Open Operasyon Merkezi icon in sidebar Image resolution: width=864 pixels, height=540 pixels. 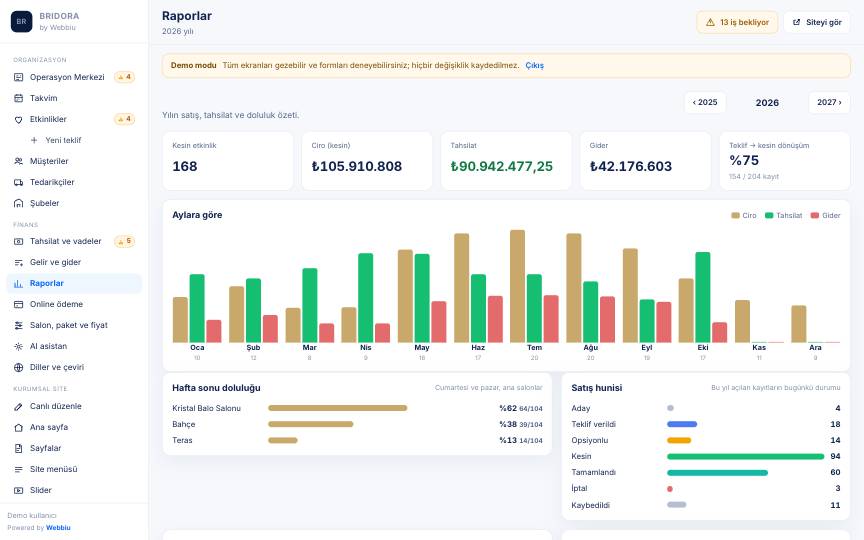coord(18,77)
